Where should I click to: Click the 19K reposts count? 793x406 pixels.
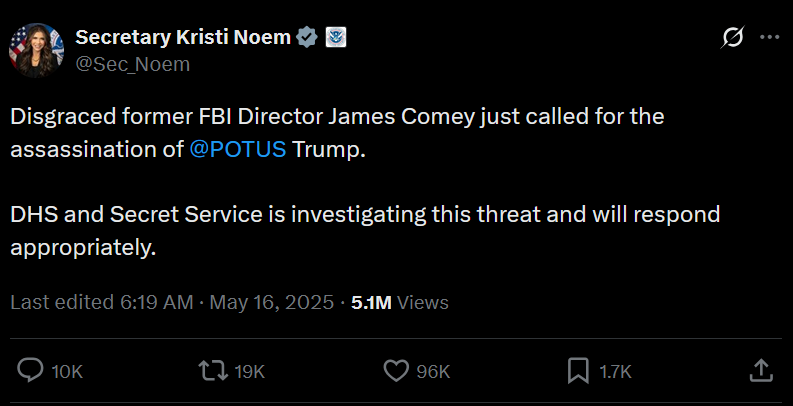click(x=249, y=372)
